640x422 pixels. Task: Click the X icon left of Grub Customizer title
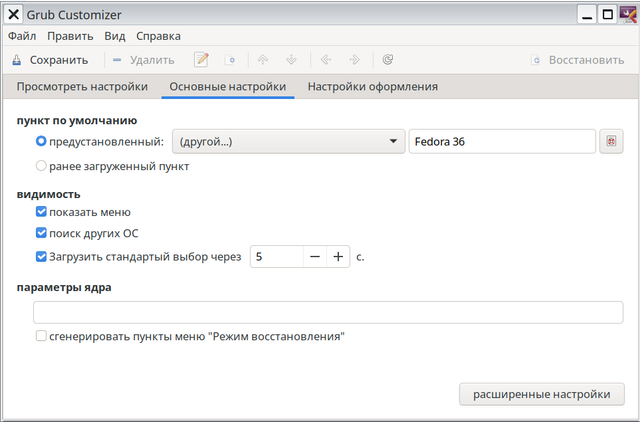(13, 15)
